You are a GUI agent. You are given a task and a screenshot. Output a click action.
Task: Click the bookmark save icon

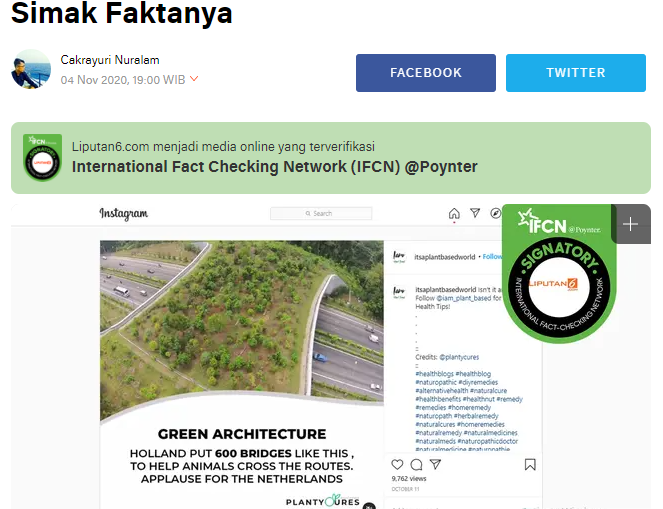click(530, 465)
